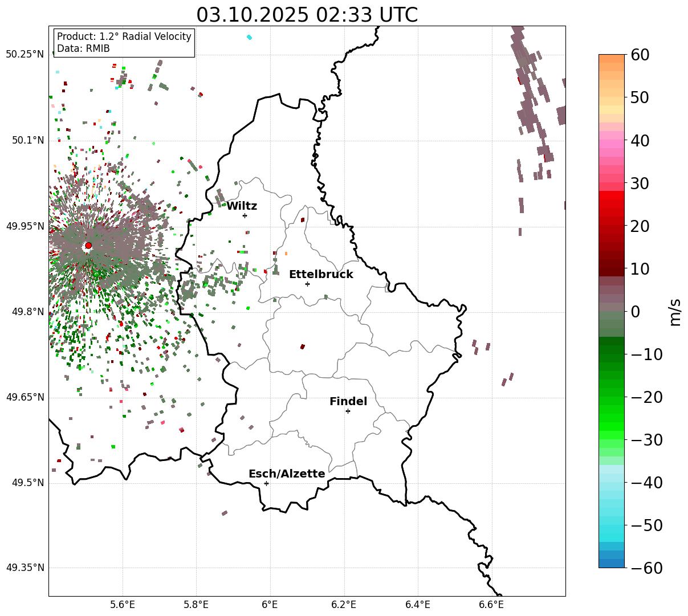Click the 6.6°E longitude label

[491, 605]
